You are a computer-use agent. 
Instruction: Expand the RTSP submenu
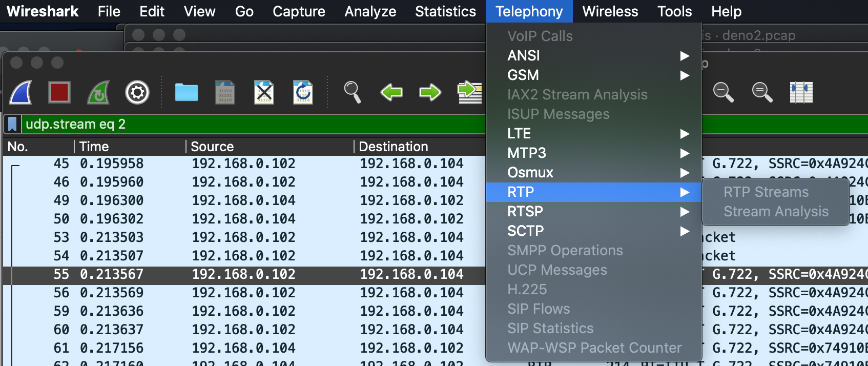[594, 211]
